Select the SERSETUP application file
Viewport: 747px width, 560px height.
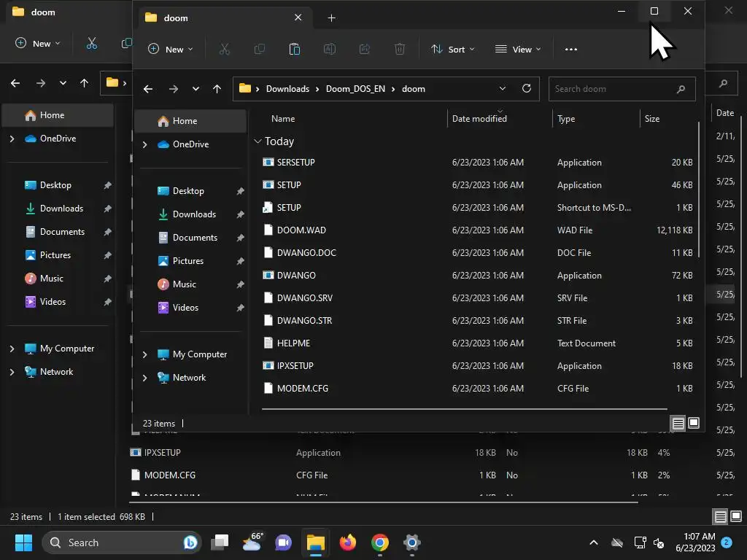coord(478,163)
